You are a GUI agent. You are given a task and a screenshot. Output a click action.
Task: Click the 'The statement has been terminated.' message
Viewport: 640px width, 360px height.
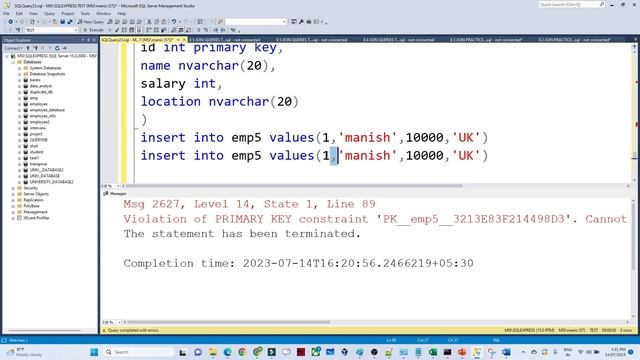[242, 234]
